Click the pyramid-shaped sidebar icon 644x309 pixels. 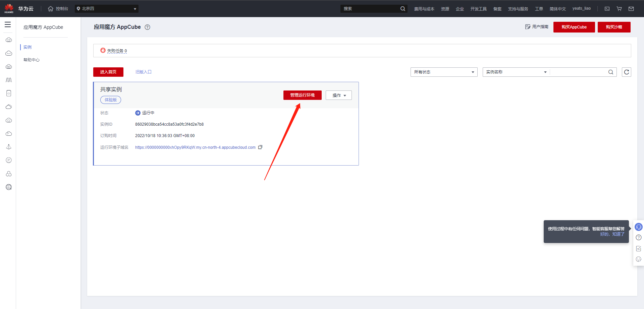pyautogui.click(x=9, y=147)
